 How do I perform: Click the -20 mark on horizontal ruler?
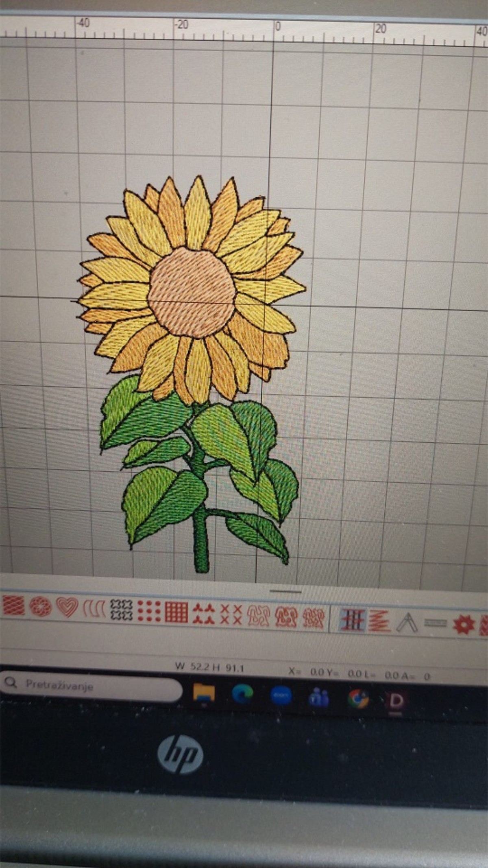click(x=182, y=25)
